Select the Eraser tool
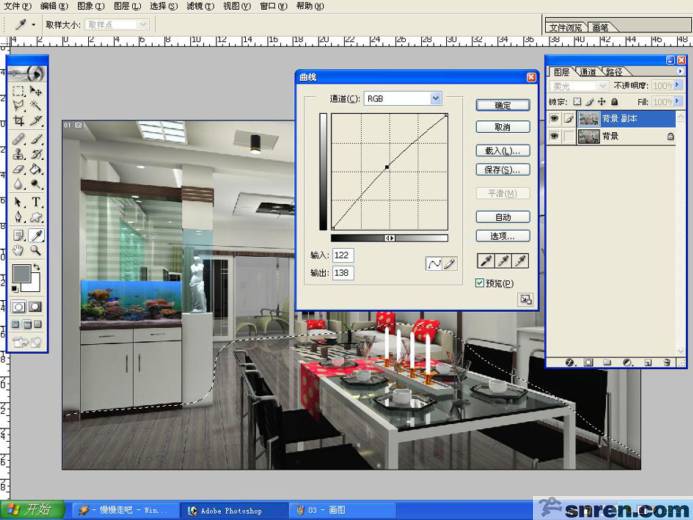The image size is (693, 520). pyautogui.click(x=18, y=169)
